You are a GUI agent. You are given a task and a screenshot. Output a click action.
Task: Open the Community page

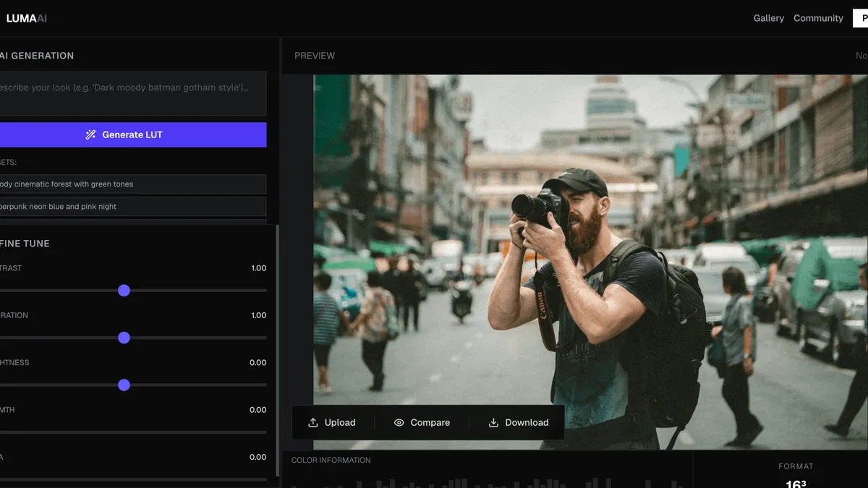[x=818, y=18]
